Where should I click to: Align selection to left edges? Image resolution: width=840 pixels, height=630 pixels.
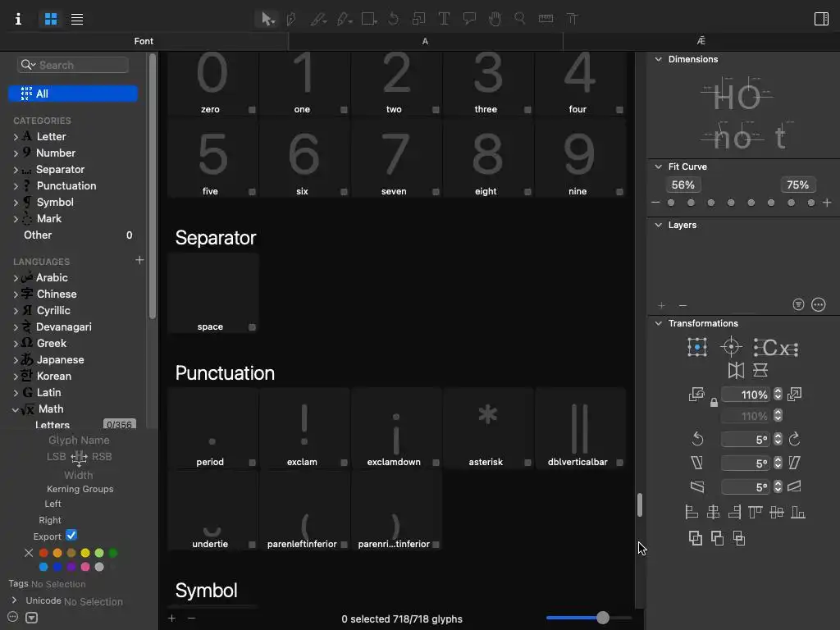click(x=692, y=513)
